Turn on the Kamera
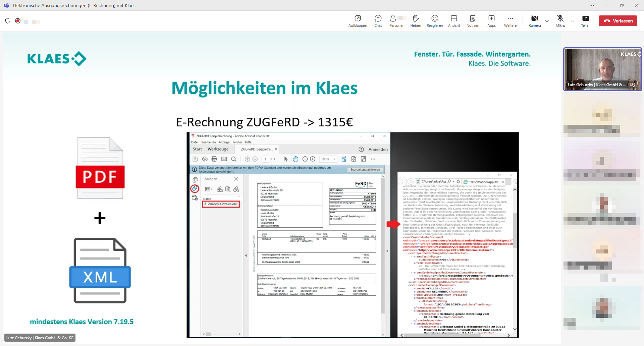Image resolution: width=644 pixels, height=346 pixels. coord(535,21)
